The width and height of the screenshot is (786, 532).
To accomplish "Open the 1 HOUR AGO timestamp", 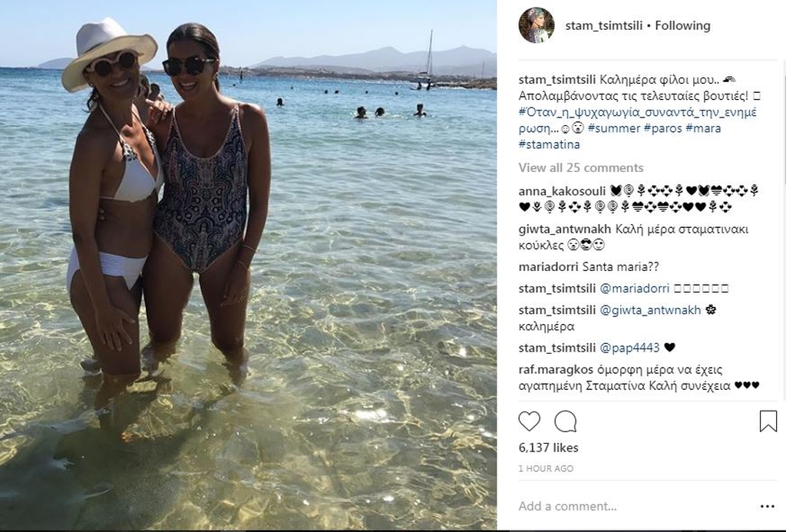I will tap(546, 468).
